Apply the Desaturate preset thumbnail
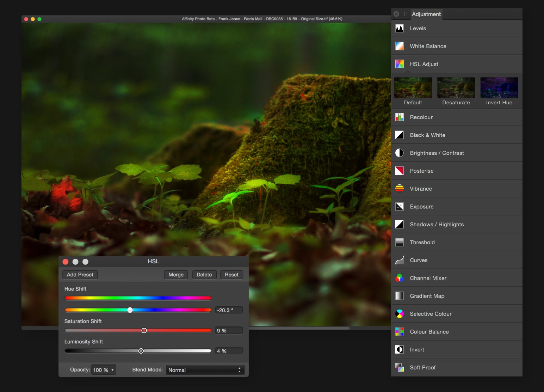 456,88
